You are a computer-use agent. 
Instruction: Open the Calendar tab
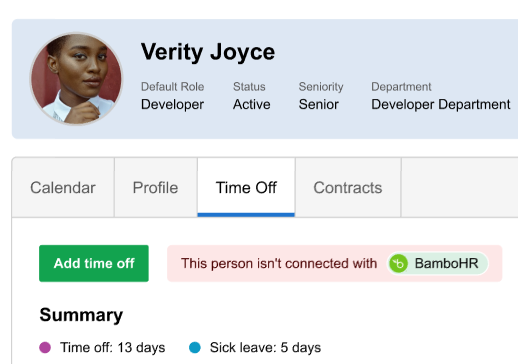[63, 188]
